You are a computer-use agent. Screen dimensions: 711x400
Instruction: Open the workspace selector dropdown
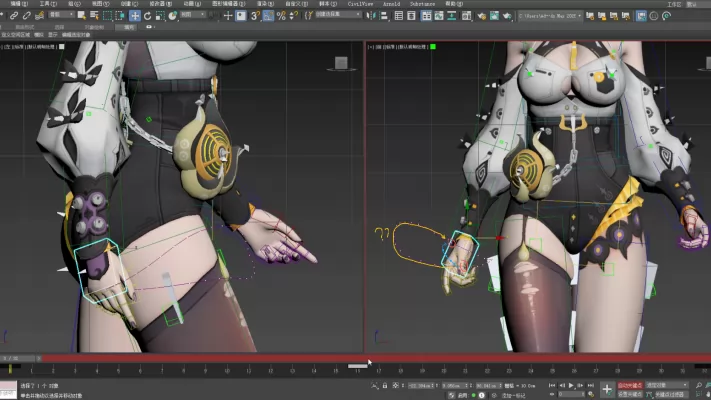pos(697,4)
